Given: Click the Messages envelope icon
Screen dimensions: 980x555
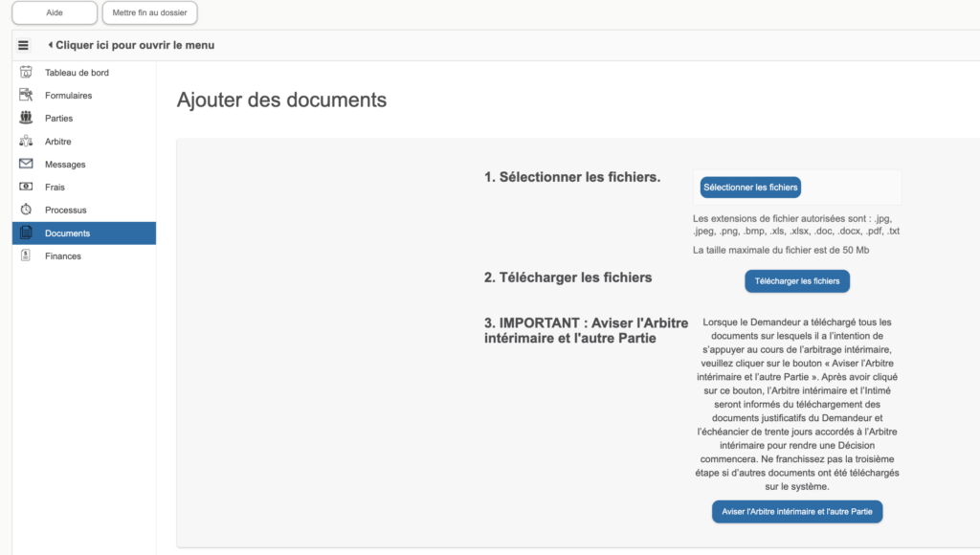Looking at the screenshot, I should [x=26, y=164].
